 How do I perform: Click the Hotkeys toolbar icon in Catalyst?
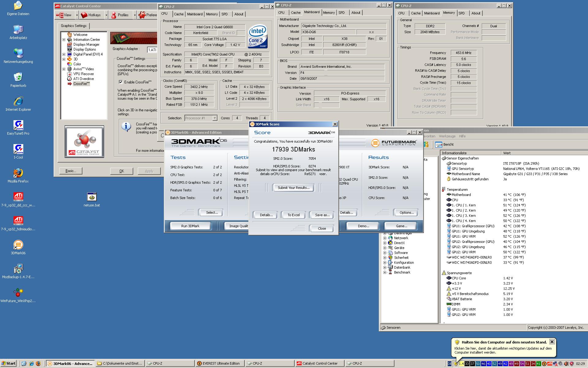[84, 15]
